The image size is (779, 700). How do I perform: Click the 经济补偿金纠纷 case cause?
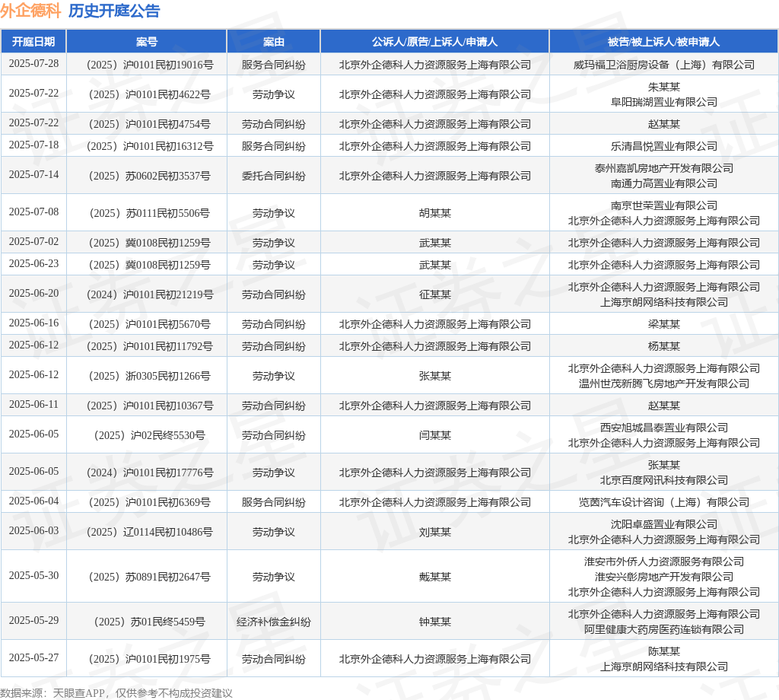click(x=274, y=622)
